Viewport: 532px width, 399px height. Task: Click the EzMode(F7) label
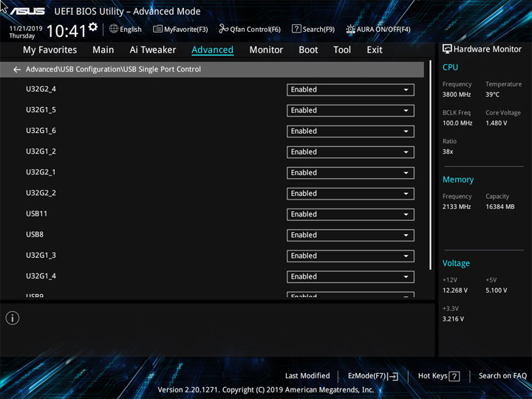367,376
